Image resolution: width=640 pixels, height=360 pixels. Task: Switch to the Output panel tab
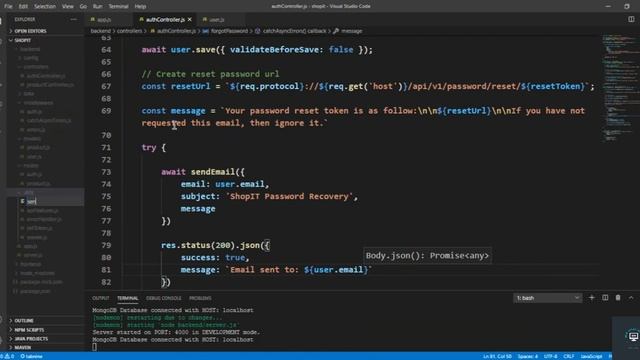tap(100, 298)
